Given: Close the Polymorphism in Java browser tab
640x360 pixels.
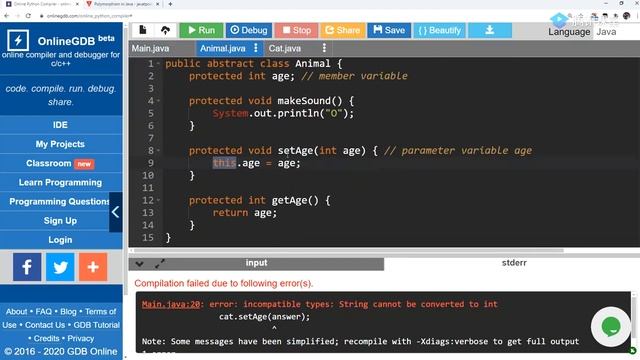Looking at the screenshot, I should [158, 4].
